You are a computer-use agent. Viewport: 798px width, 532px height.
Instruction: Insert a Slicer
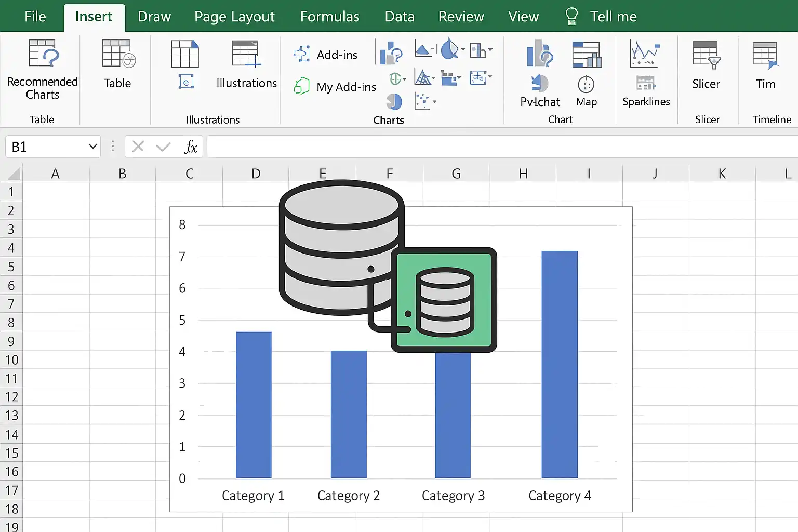706,65
